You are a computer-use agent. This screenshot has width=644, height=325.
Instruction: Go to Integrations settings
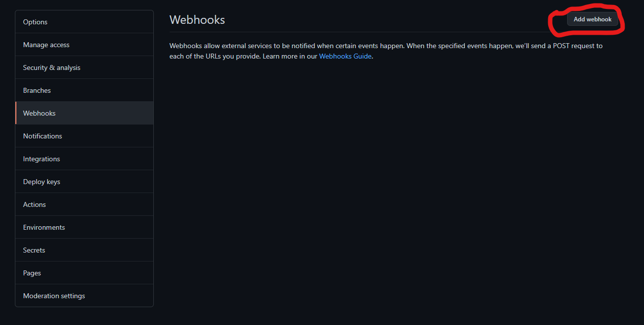tap(84, 159)
